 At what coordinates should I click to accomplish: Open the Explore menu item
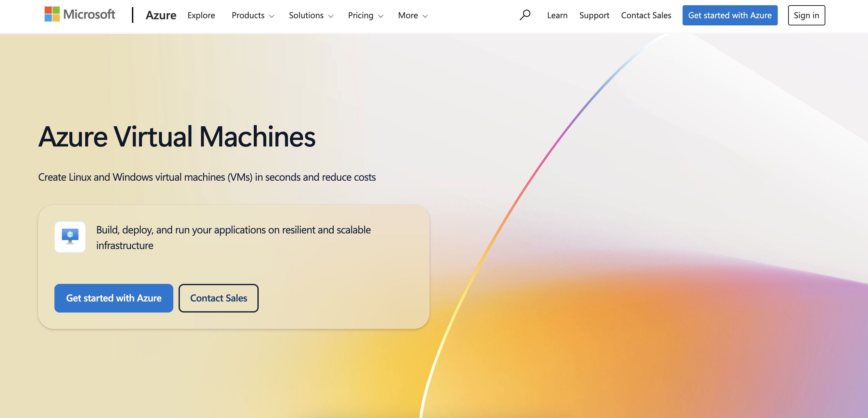coord(201,16)
